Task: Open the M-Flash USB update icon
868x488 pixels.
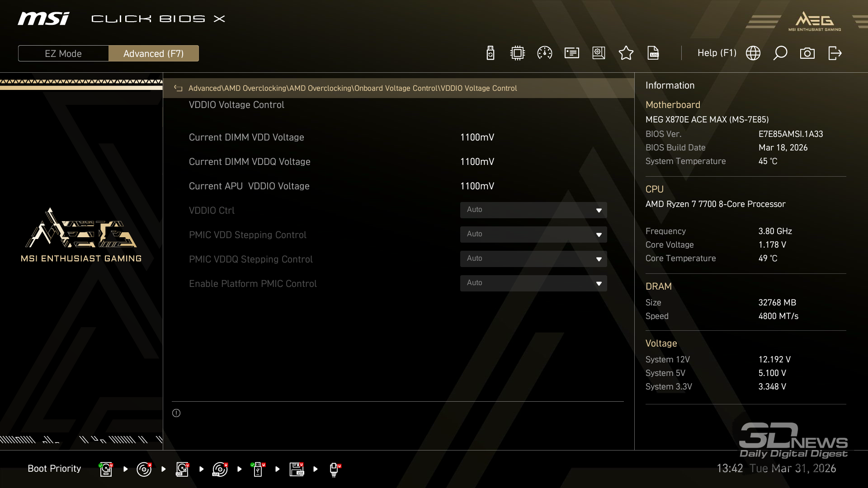Action: pyautogui.click(x=490, y=53)
